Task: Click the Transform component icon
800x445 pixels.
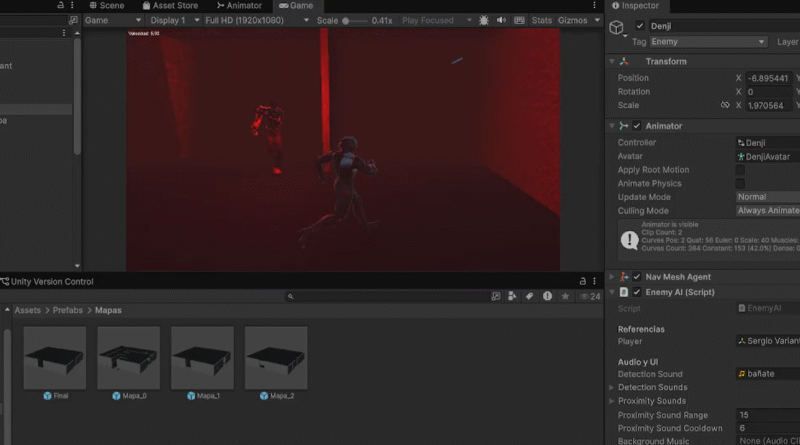Action: [624, 61]
